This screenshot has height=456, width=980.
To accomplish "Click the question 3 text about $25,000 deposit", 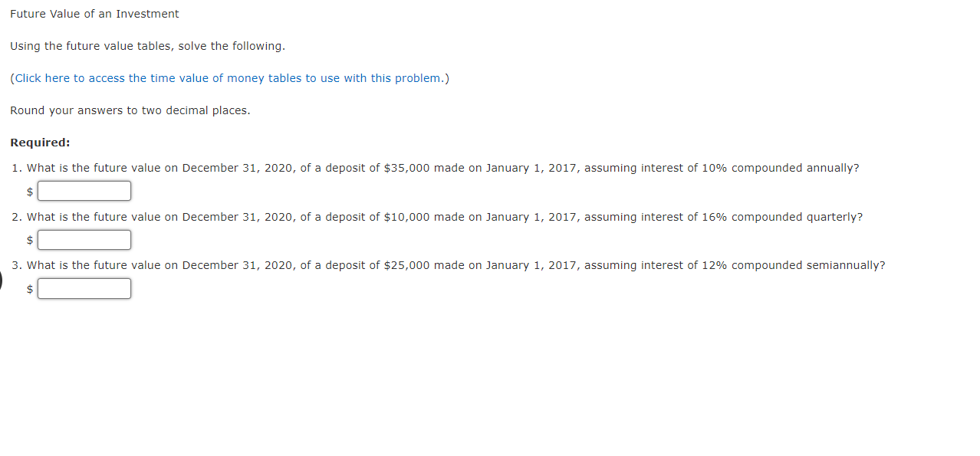I will pos(455,265).
